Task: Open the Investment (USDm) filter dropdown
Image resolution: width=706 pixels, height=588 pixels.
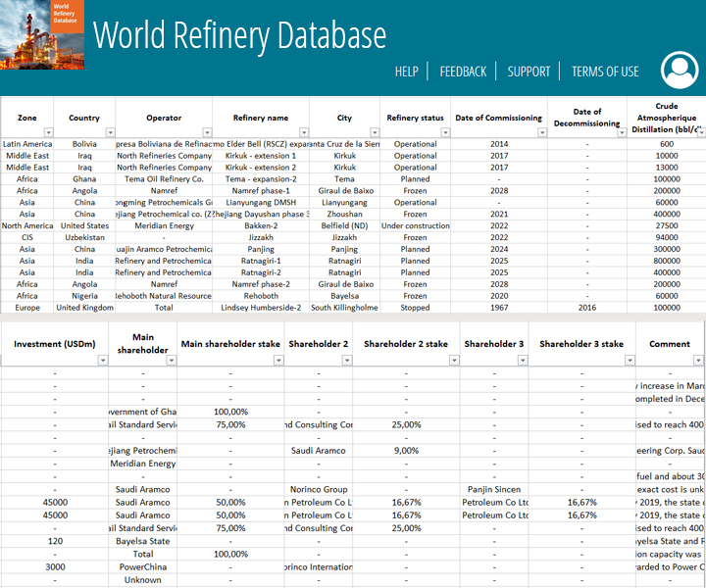Action: [101, 361]
